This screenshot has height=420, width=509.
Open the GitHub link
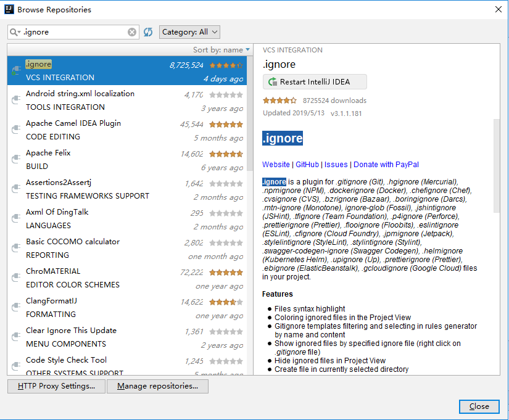point(307,165)
